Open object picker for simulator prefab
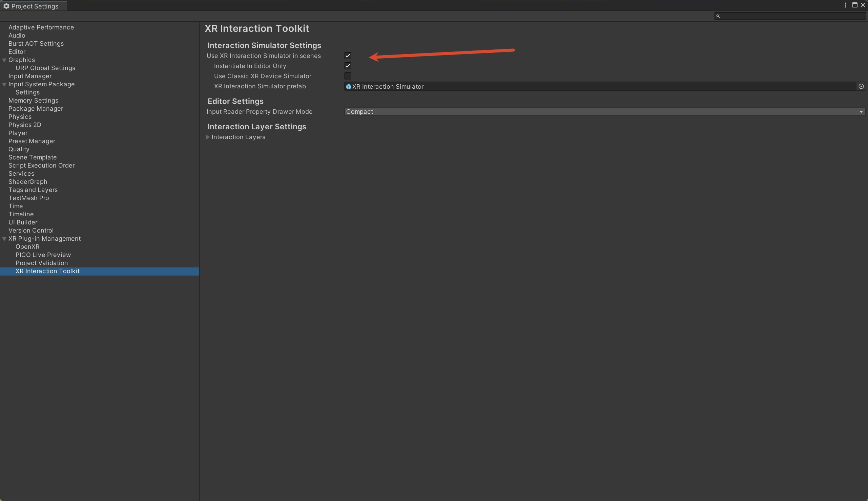The width and height of the screenshot is (868, 501). 861,86
